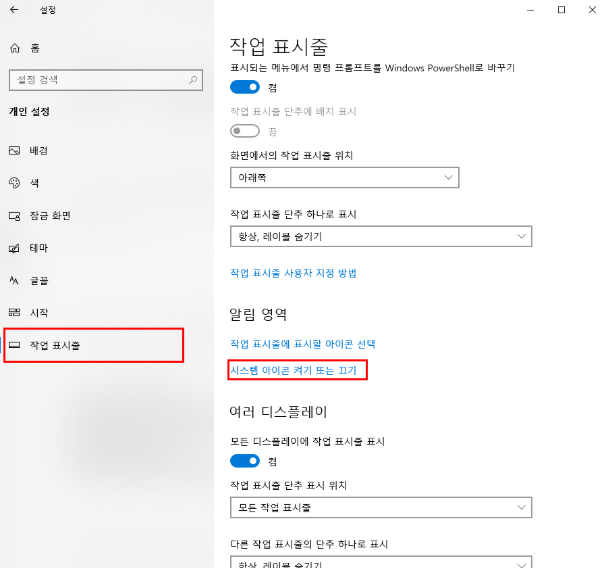Screen dimensions: 605x568
Task: Click the 잠금 화면 icon
Action: (x=14, y=215)
